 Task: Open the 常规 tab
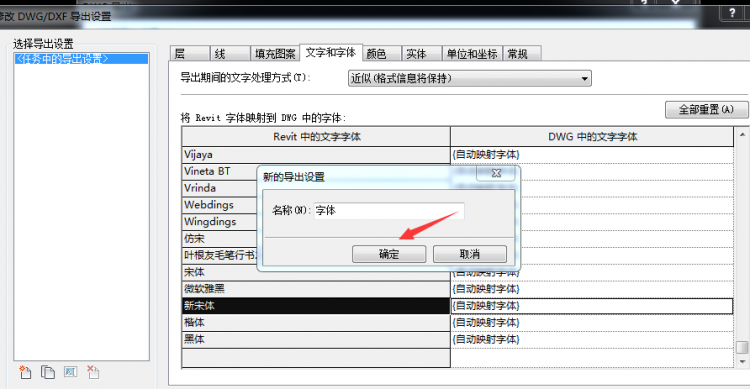(522, 54)
